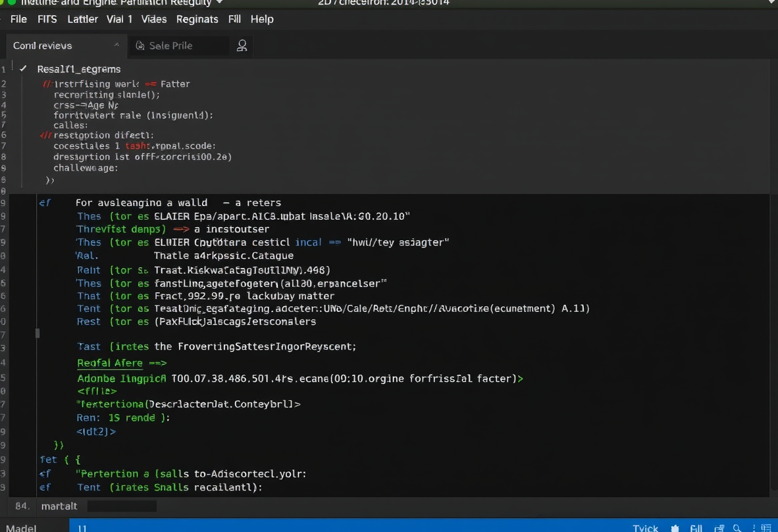Screen dimensions: 778x532
Task: Click the Sale Prile tab file icon
Action: (140, 45)
